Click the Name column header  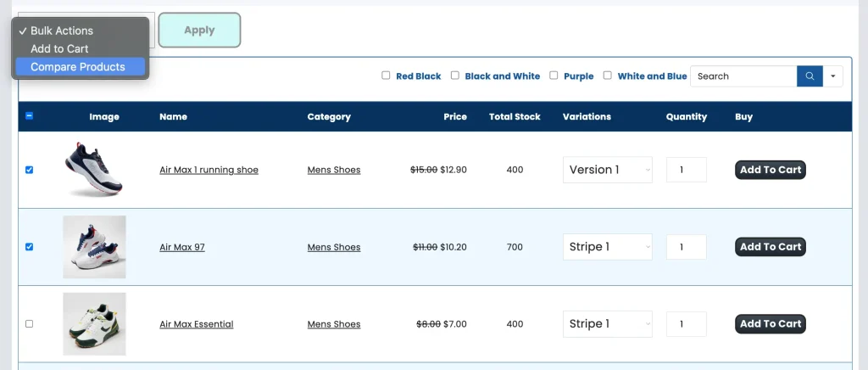173,117
